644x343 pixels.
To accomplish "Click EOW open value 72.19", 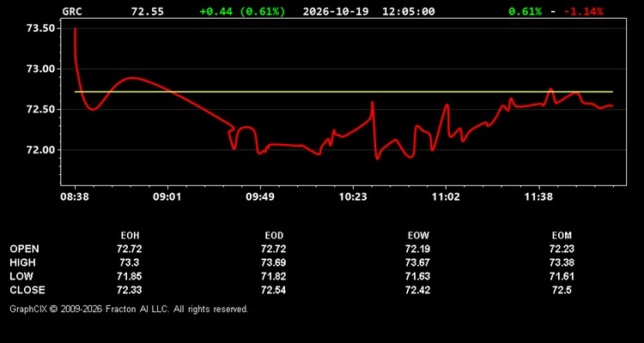I will click(417, 249).
